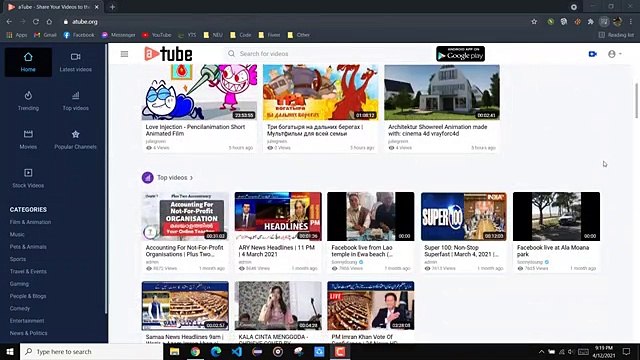Go to Home in sidebar
640x360 pixels.
28,62
